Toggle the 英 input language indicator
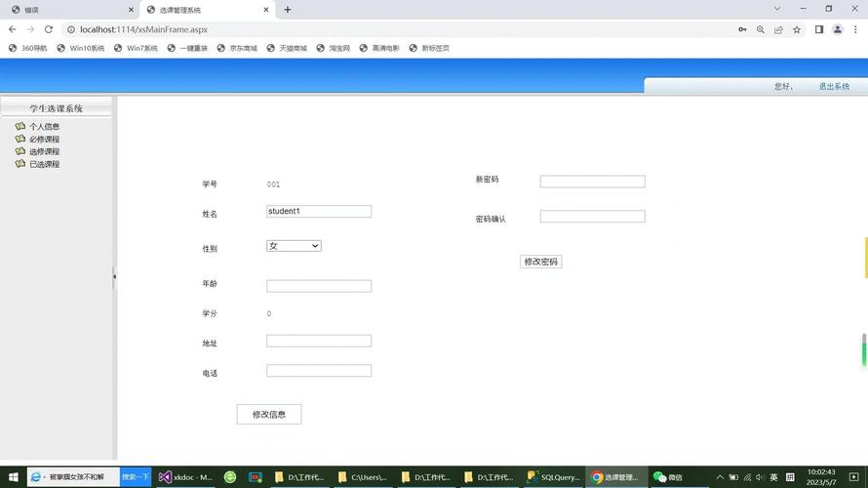Viewport: 868px width, 488px height. tap(774, 477)
